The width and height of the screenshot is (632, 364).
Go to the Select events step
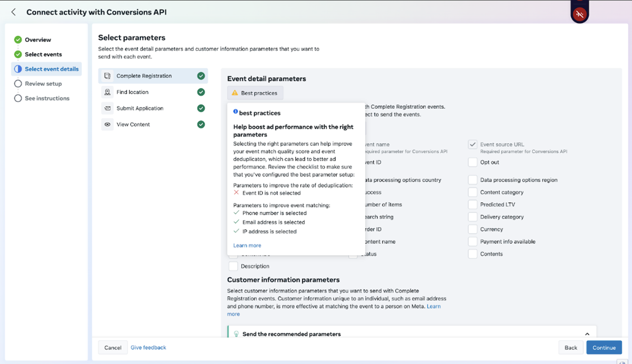[x=43, y=54]
